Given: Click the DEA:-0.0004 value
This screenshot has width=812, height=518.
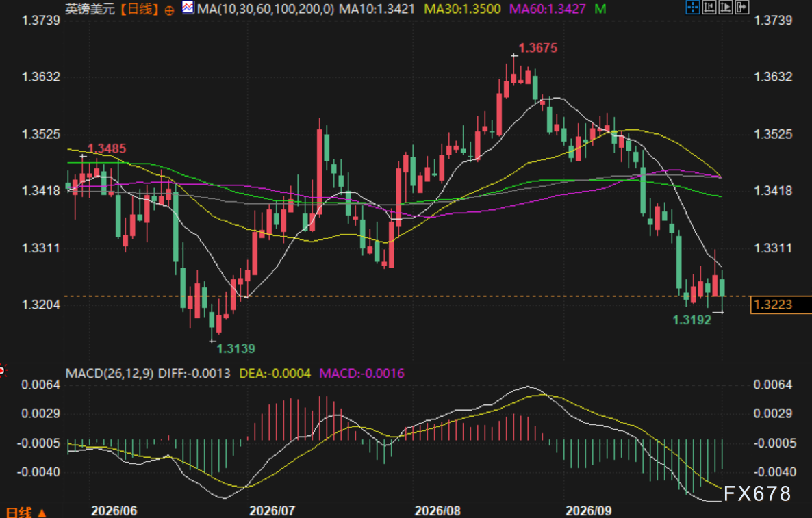Looking at the screenshot, I should (x=275, y=373).
